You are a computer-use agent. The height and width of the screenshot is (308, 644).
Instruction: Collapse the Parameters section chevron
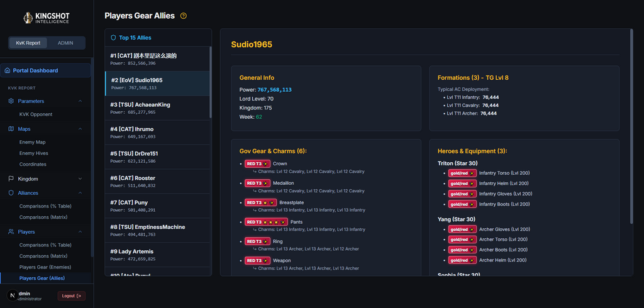(x=80, y=101)
